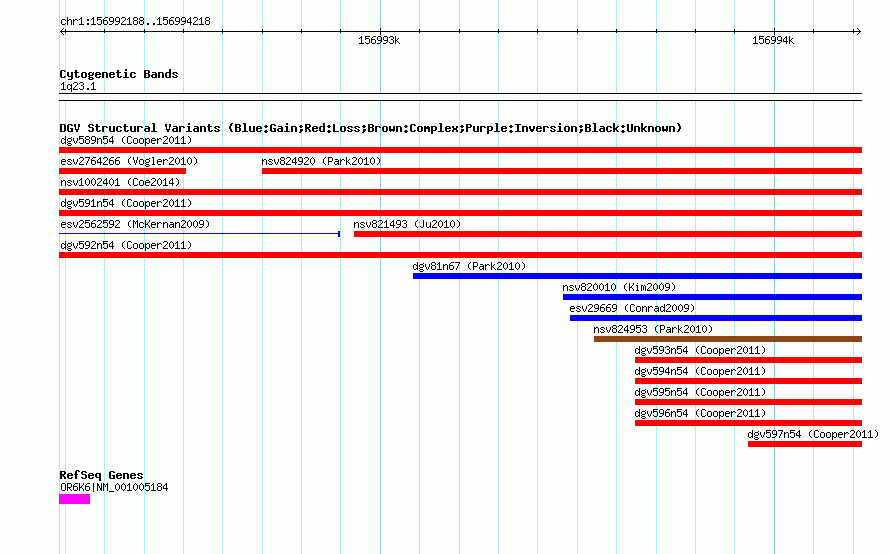Image resolution: width=890 pixels, height=554 pixels.
Task: Open the OR6K6|NM_001005184 gene label
Action: [x=114, y=487]
